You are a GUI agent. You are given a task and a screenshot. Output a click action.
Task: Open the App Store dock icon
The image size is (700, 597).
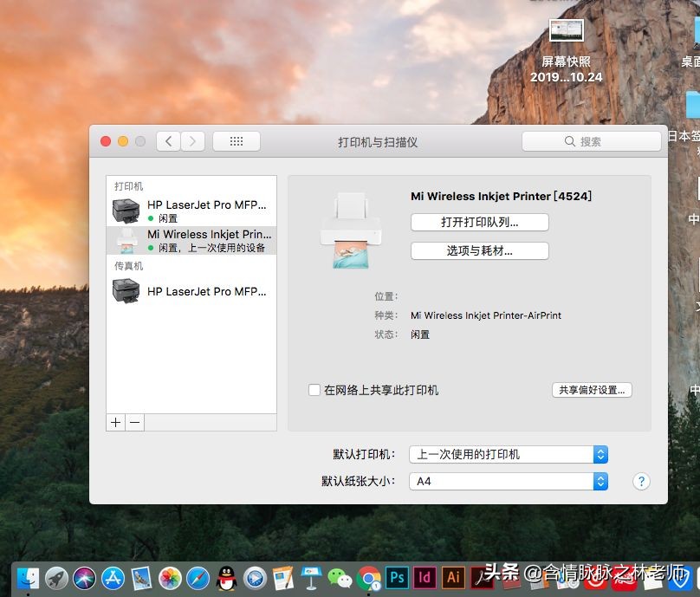click(113, 578)
